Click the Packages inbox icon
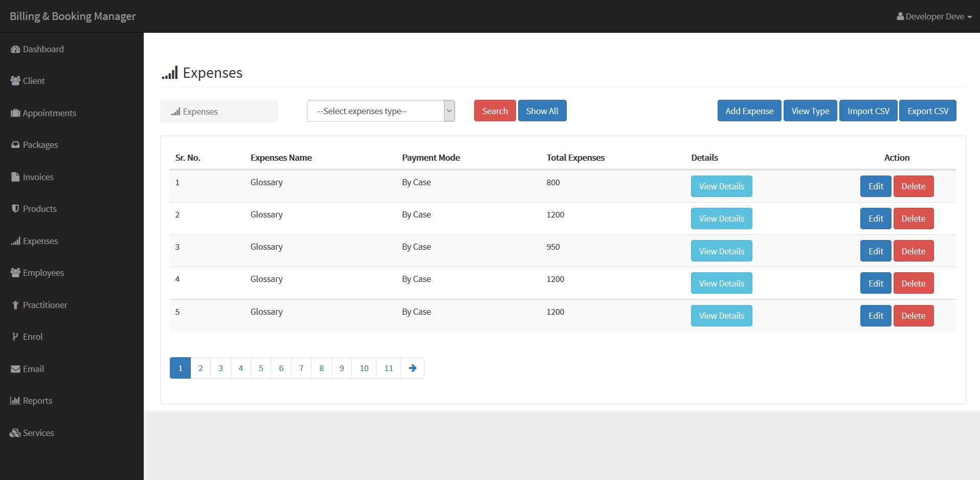The width and height of the screenshot is (980, 480). coord(15,145)
